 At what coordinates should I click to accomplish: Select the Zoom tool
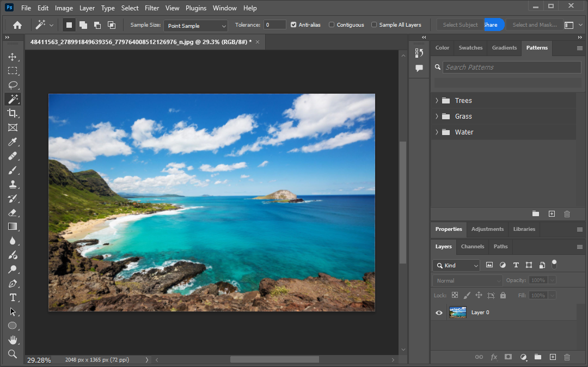pos(13,354)
